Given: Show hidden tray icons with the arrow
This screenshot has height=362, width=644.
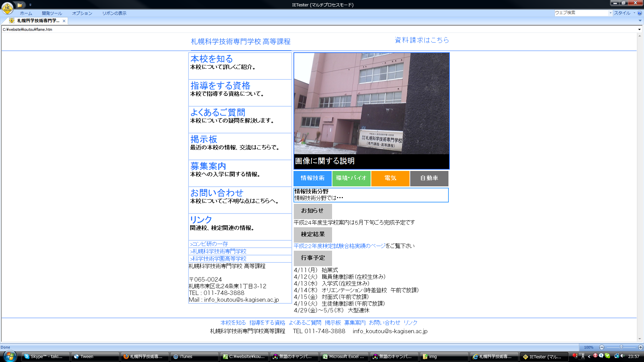Looking at the screenshot, I should tap(589, 357).
